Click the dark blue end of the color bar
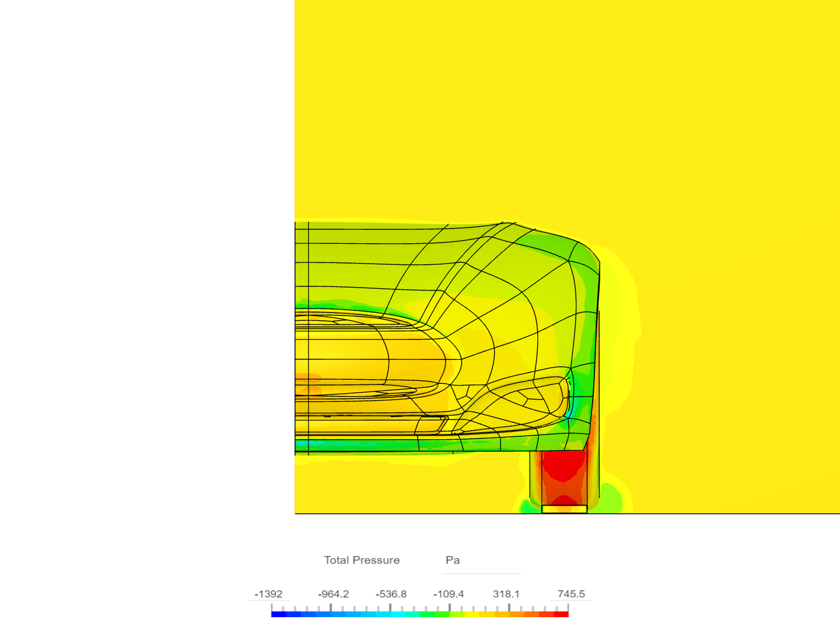 [279, 614]
